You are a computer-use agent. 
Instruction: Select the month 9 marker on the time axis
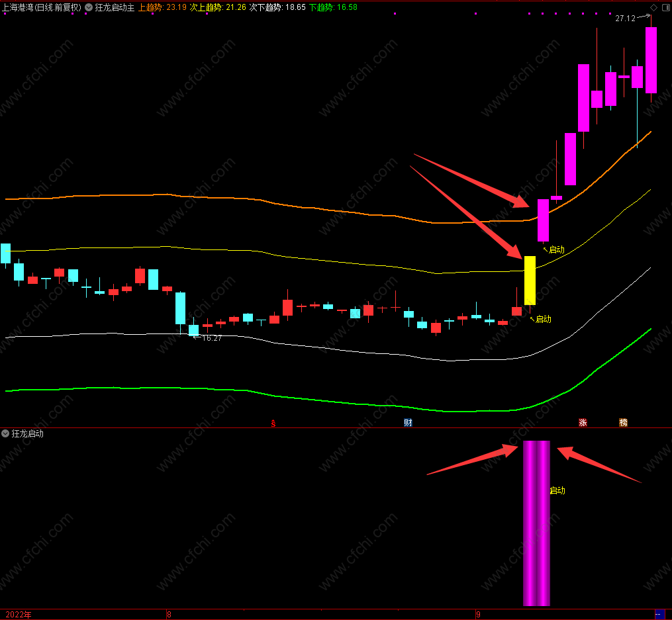(478, 615)
